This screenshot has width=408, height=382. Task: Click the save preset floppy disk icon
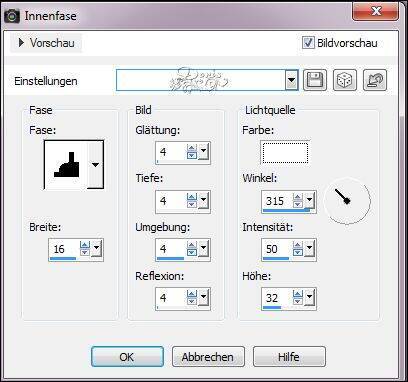coord(315,80)
